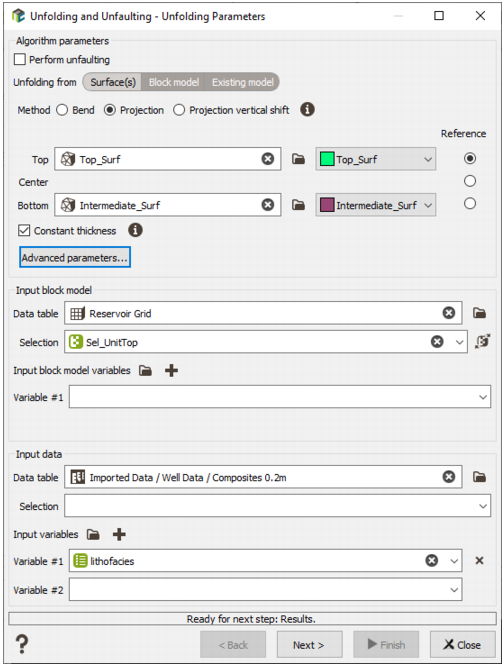Click the selection tool icon beside Sel_UnitTop
This screenshot has width=504, height=666.
[x=482, y=341]
